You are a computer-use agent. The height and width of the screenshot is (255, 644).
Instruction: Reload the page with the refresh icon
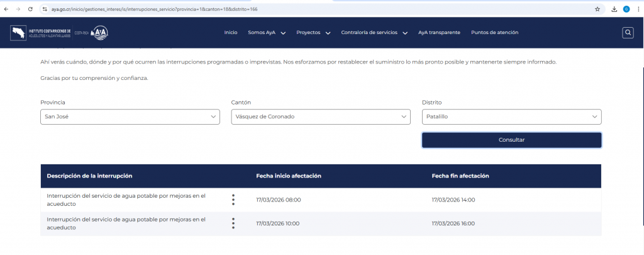29,9
